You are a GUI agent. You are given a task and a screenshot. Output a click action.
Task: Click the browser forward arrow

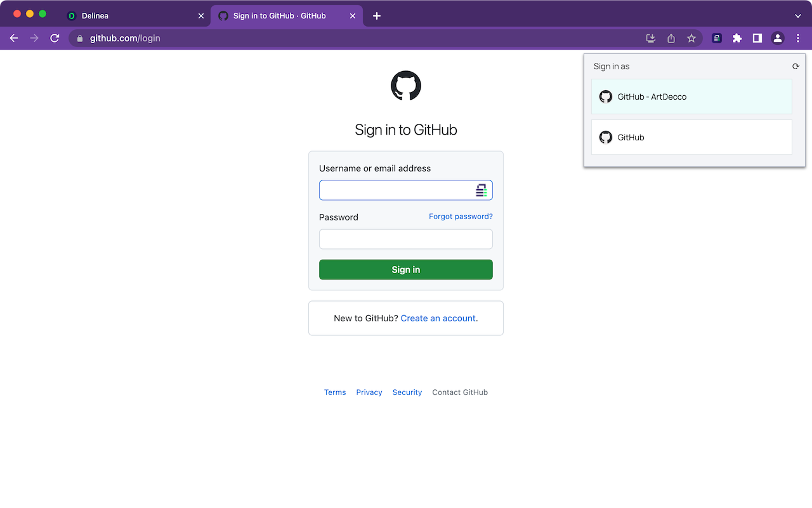(x=34, y=38)
